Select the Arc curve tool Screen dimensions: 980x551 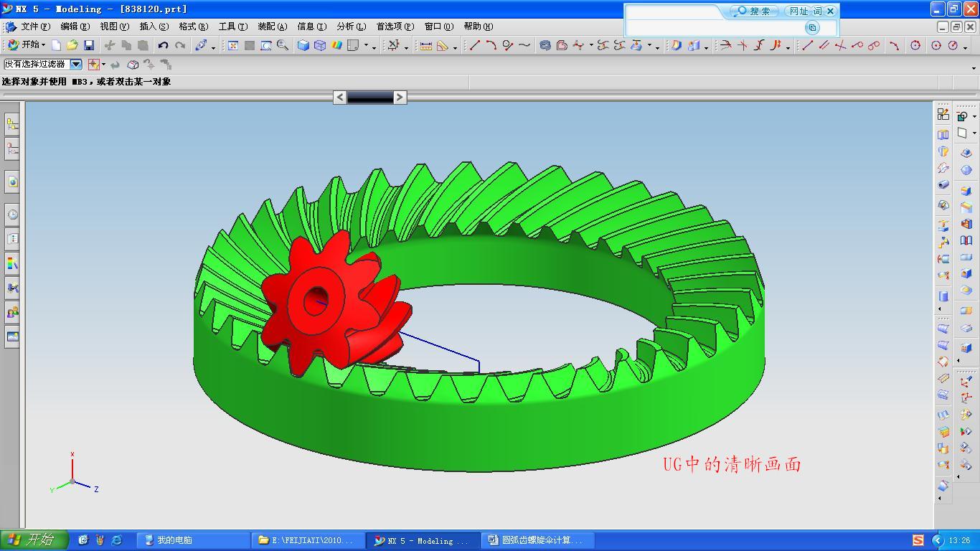(x=491, y=45)
